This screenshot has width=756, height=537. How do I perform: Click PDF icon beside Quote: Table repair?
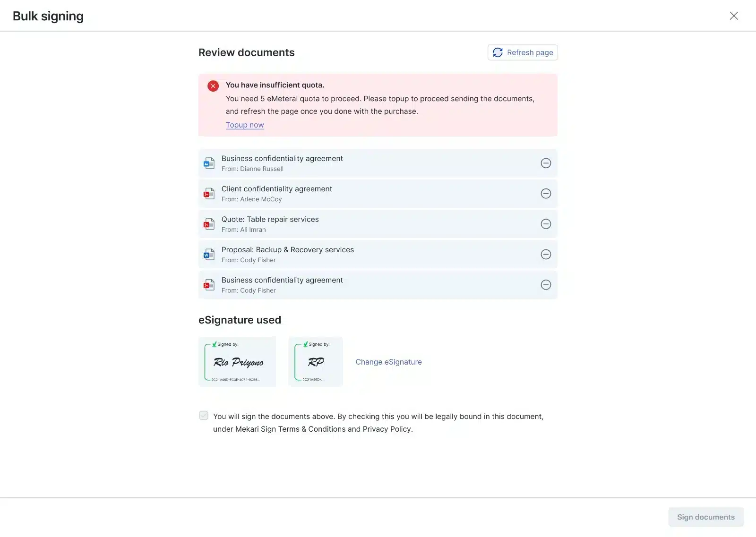[209, 224]
